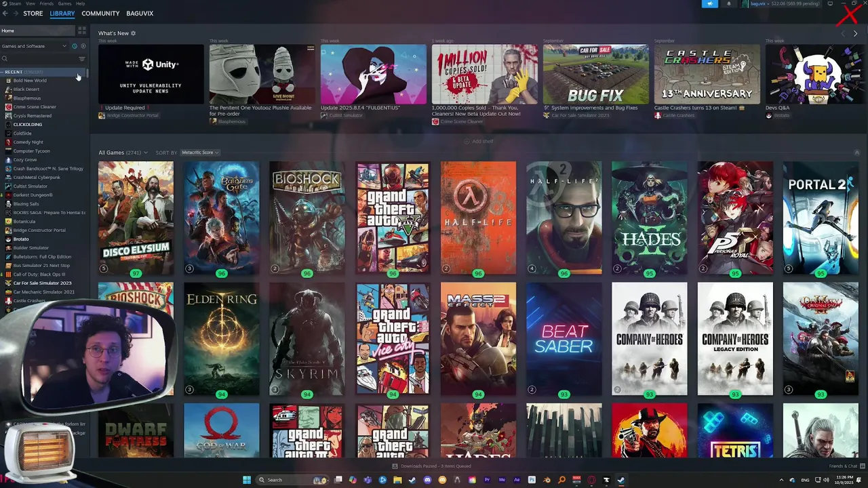Image resolution: width=868 pixels, height=488 pixels.
Task: Click Bridge Constructor Portal tag under news
Action: pos(129,116)
